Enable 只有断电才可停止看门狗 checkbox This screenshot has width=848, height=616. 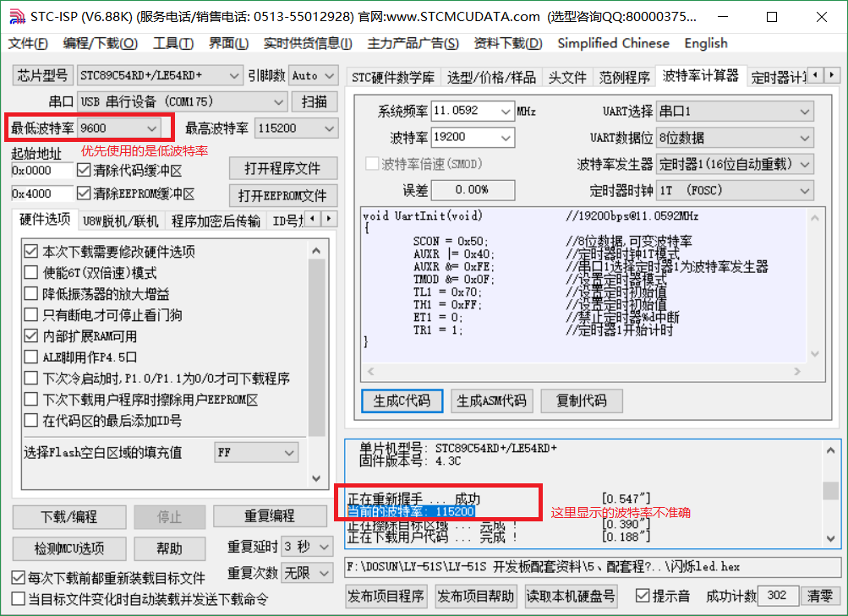(x=30, y=315)
